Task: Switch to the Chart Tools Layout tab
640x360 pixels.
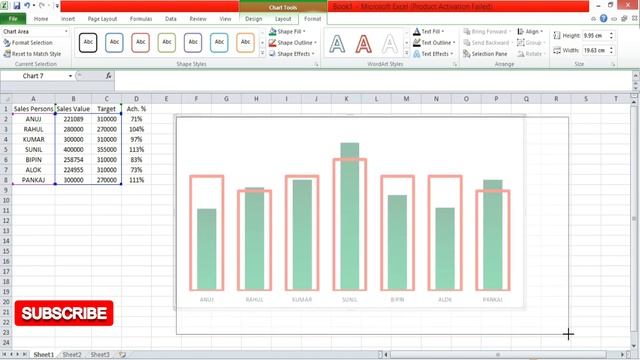Action: tap(283, 19)
